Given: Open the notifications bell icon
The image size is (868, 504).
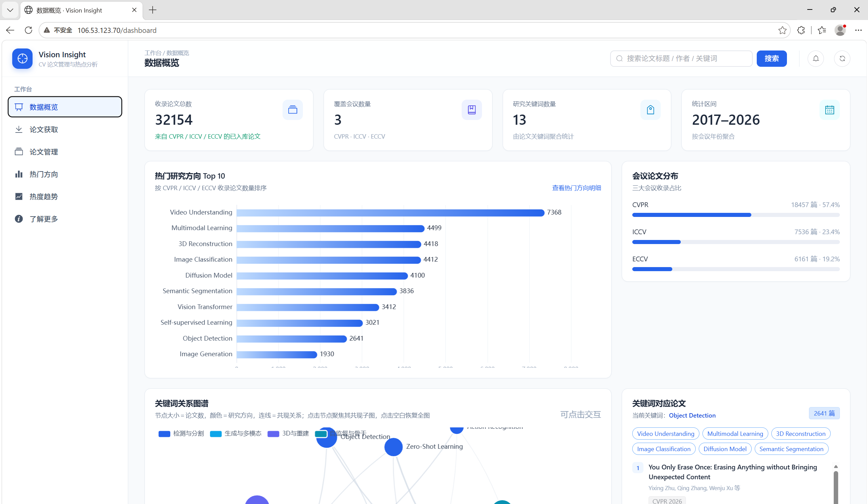Looking at the screenshot, I should coord(816,59).
